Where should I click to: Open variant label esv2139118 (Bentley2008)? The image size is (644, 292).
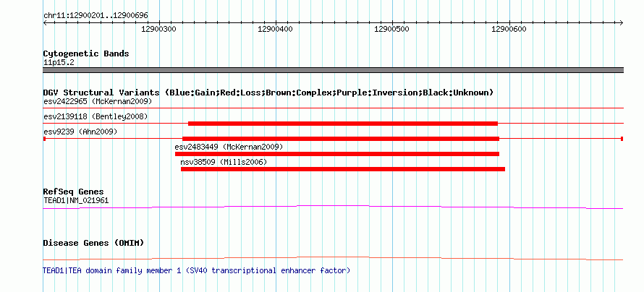click(96, 117)
